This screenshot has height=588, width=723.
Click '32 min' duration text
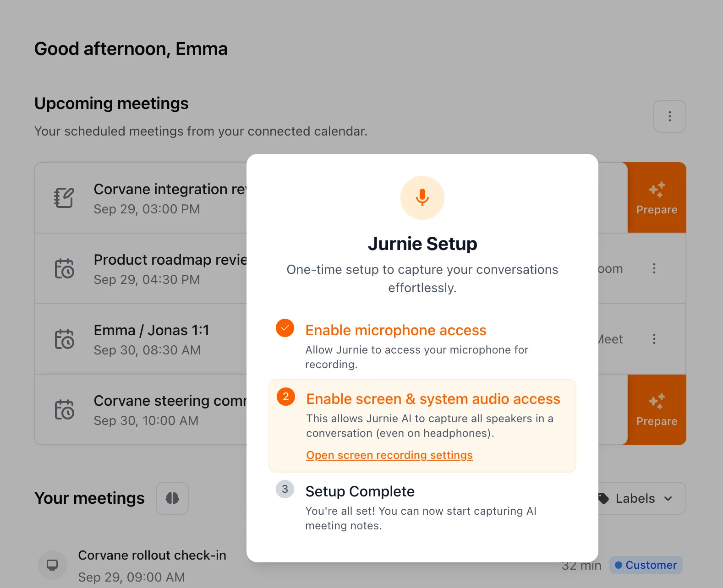581,566
